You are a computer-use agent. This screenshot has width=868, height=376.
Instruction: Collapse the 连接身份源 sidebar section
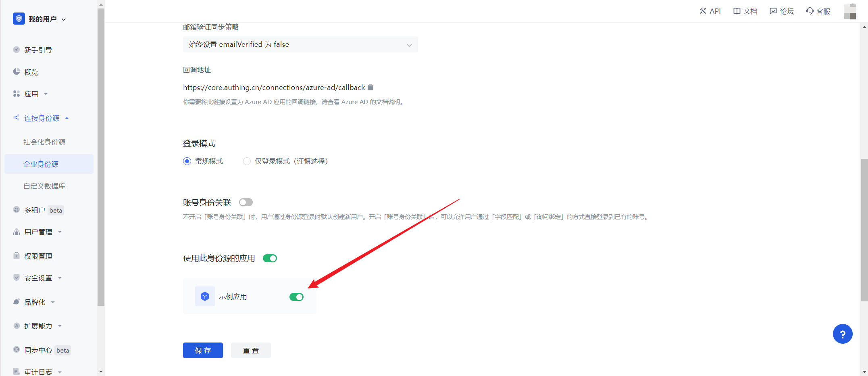[42, 118]
